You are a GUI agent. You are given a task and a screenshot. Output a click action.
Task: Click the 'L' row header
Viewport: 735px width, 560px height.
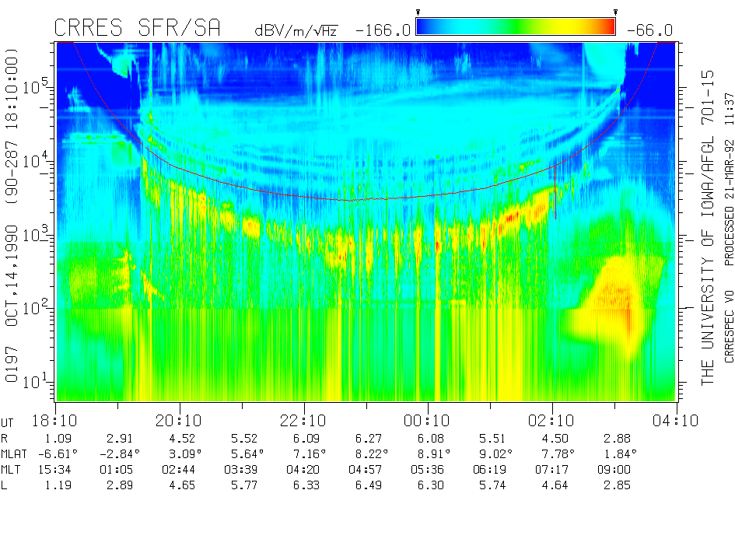[x=4, y=485]
